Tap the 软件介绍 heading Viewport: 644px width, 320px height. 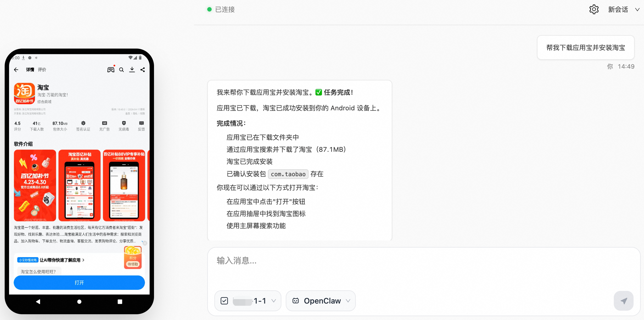(23, 144)
